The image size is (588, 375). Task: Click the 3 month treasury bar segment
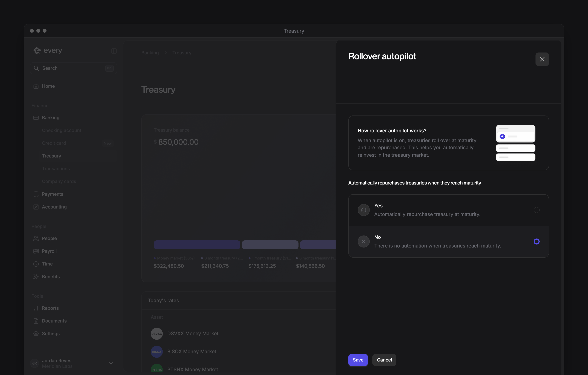270,245
